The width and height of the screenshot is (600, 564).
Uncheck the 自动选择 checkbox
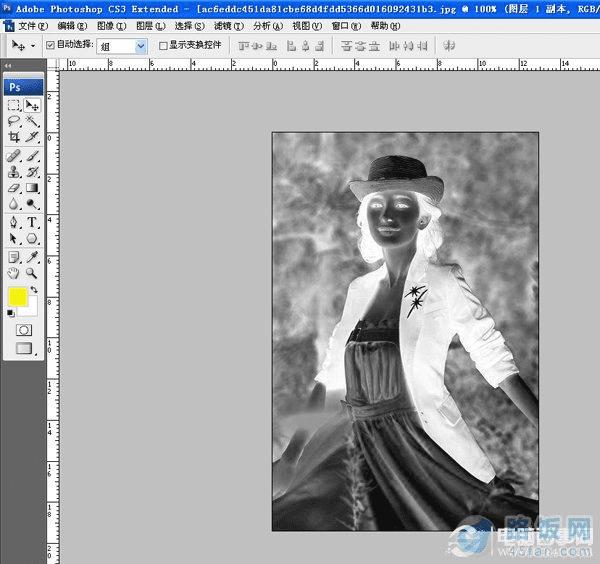[50, 46]
